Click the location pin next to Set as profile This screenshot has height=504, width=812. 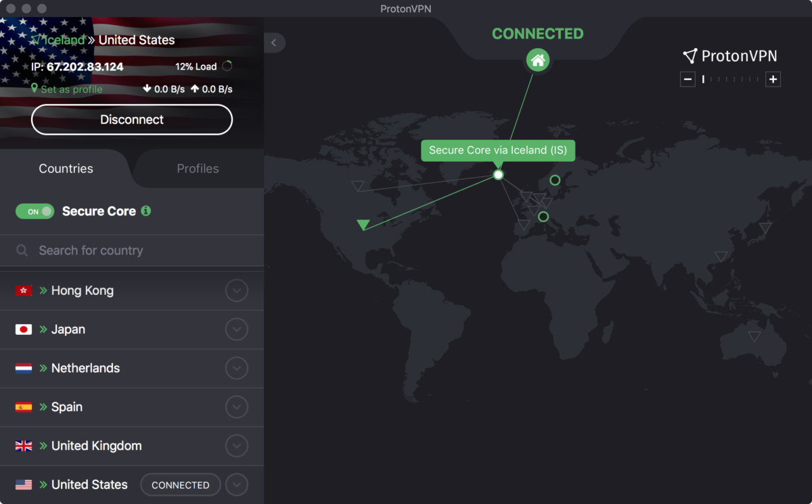pyautogui.click(x=35, y=89)
